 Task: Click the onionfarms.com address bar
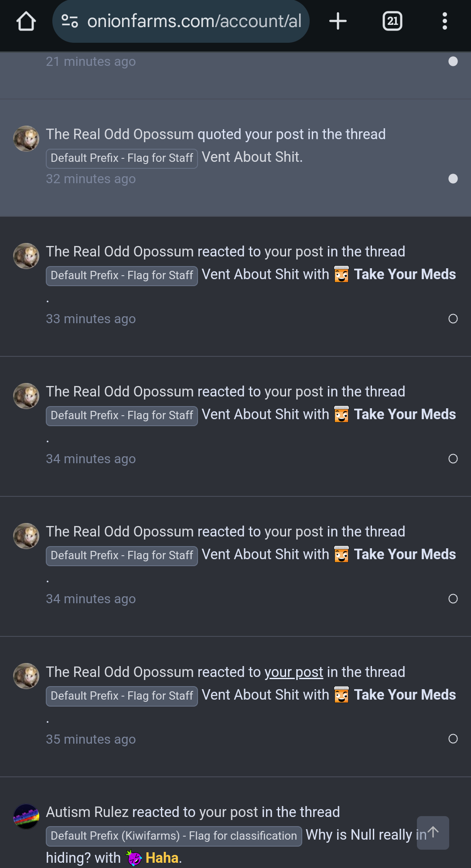pos(181,21)
